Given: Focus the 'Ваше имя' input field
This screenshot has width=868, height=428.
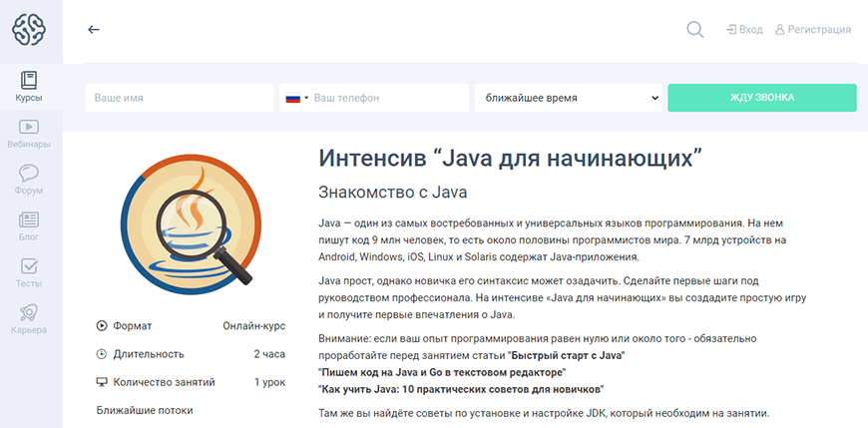Looking at the screenshot, I should pyautogui.click(x=180, y=98).
